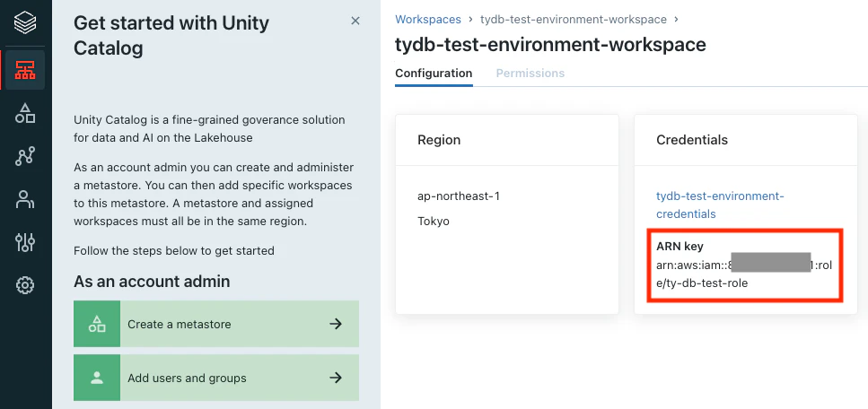This screenshot has width=868, height=409.
Task: Open User management sidebar icon
Action: [25, 199]
